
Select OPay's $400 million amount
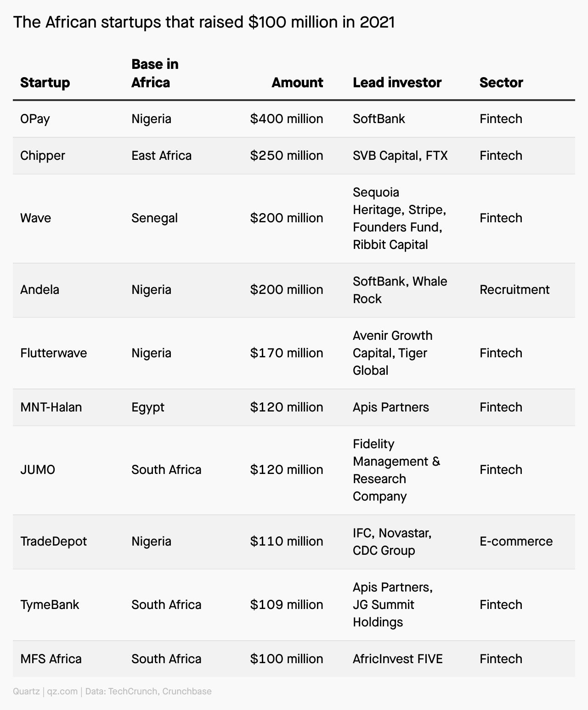[287, 119]
